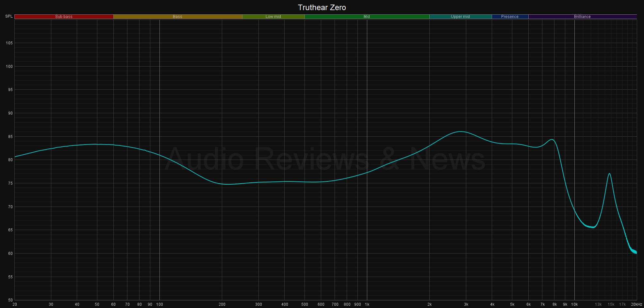Image resolution: width=644 pixels, height=308 pixels.
Task: Click the Low mid band segment
Action: (273, 17)
